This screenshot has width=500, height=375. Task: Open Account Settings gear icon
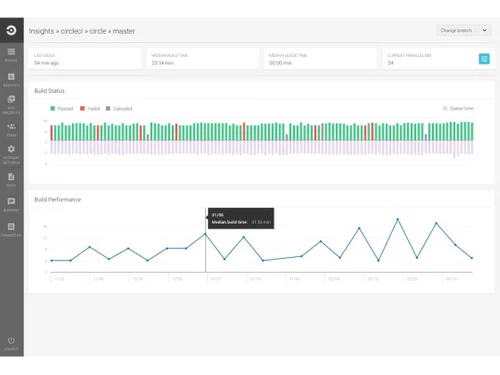(11, 149)
